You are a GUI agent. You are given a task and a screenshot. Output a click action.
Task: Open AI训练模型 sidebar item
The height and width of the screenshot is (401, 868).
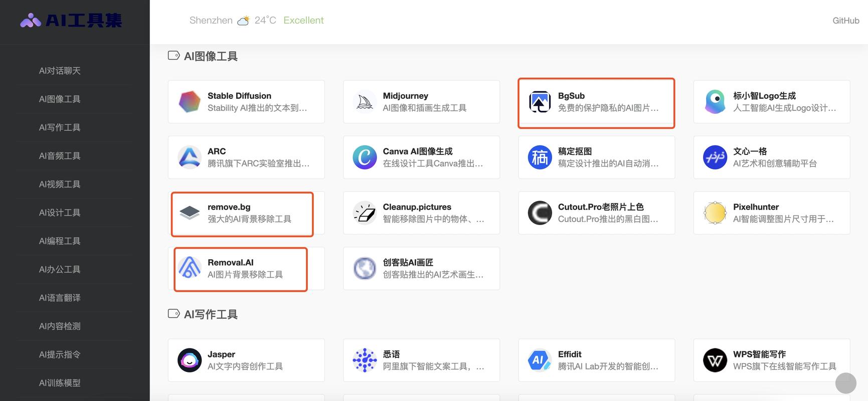point(60,383)
